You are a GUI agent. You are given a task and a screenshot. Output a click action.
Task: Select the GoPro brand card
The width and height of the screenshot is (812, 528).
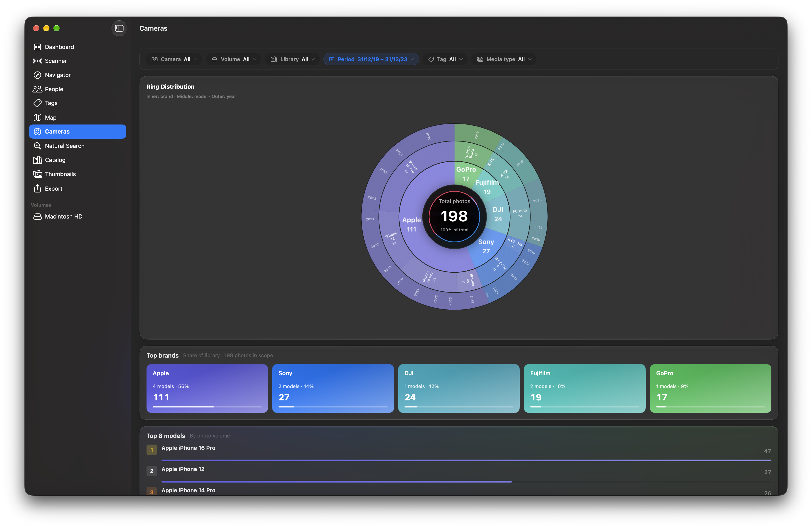711,388
